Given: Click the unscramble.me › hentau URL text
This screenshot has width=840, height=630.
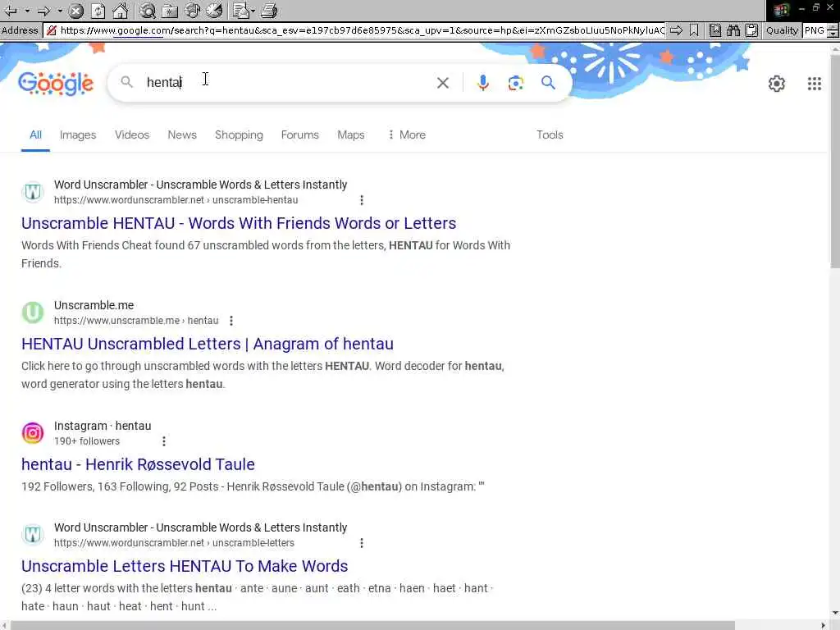Looking at the screenshot, I should [x=136, y=321].
